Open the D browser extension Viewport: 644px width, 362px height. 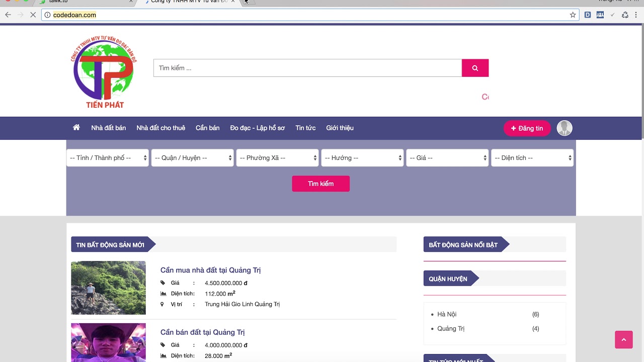(x=587, y=15)
